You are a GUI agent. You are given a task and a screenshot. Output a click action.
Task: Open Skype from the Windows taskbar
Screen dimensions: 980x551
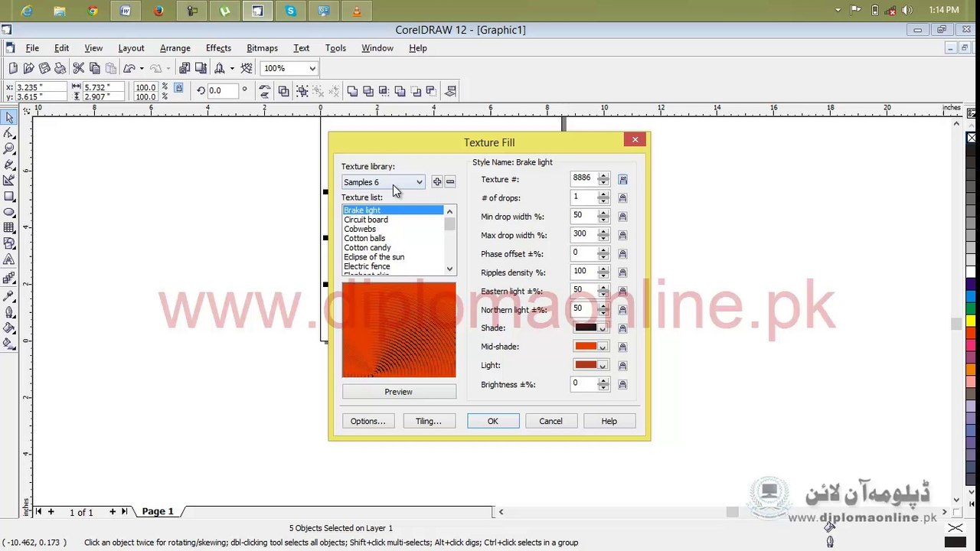pyautogui.click(x=290, y=11)
